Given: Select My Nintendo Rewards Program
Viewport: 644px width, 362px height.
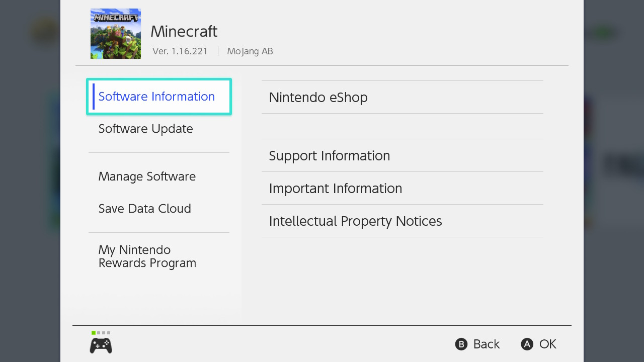Looking at the screenshot, I should tap(147, 256).
